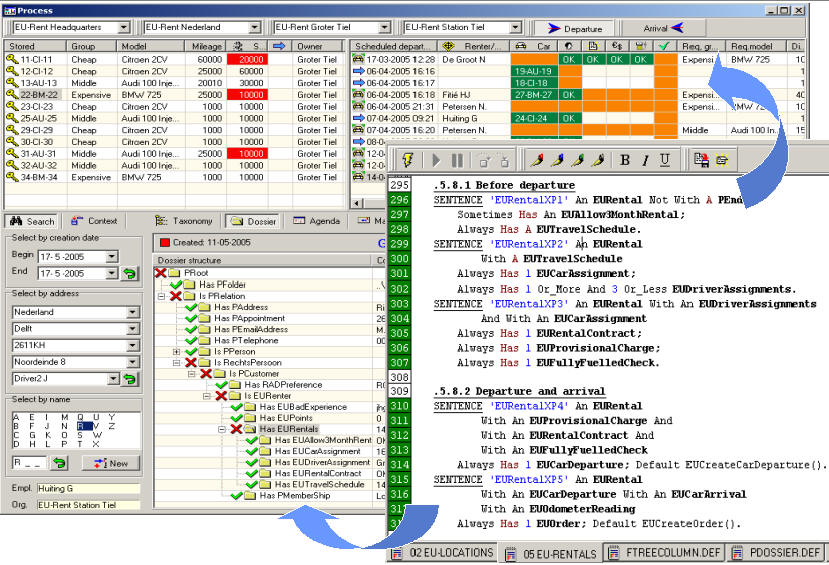Toggle bold formatting in editor toolbar

pyautogui.click(x=625, y=160)
